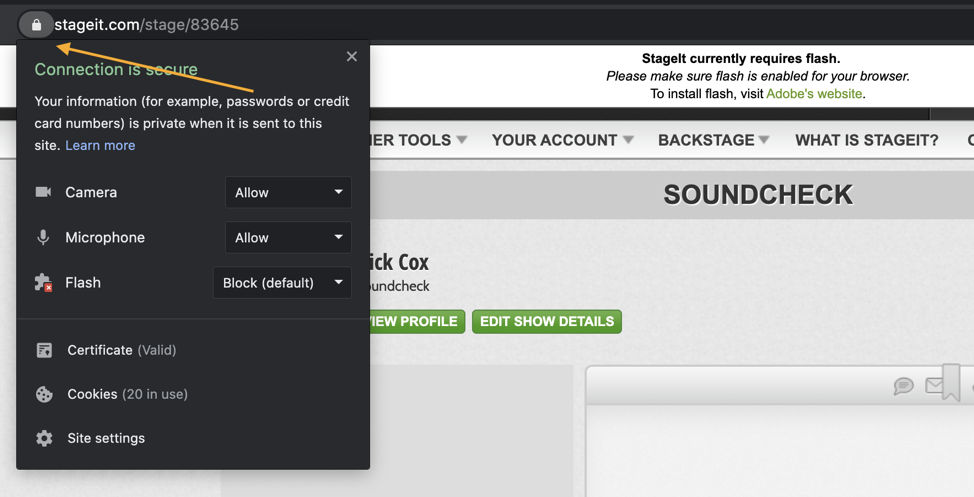Click the bookmark ribbon icon
This screenshot has width=974, height=497.
[951, 382]
